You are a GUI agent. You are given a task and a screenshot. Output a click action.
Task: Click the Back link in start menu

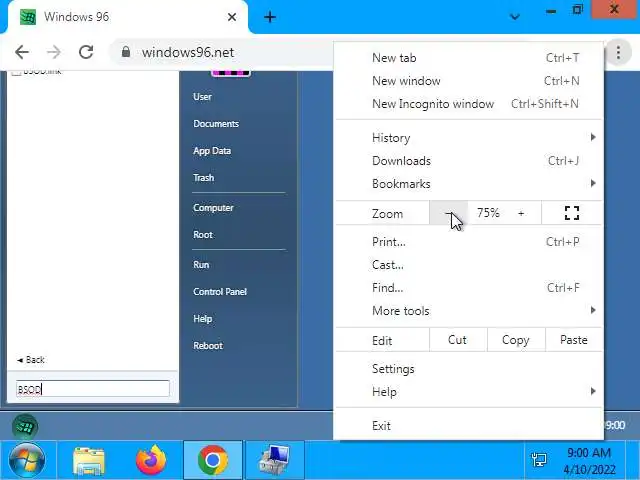[31, 360]
